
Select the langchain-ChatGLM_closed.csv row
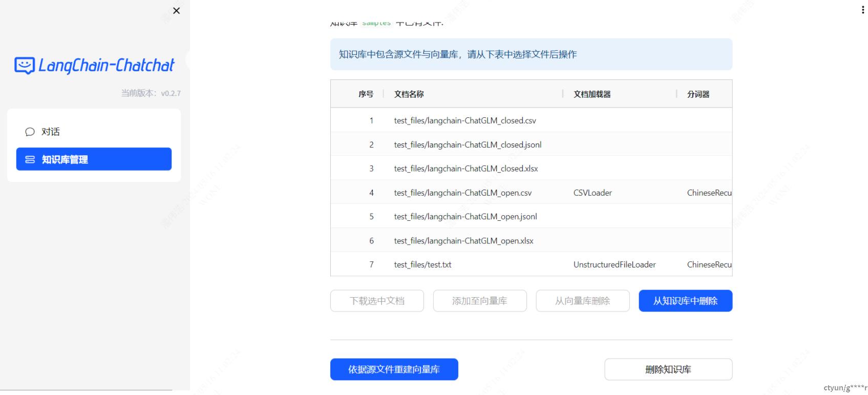tap(464, 120)
